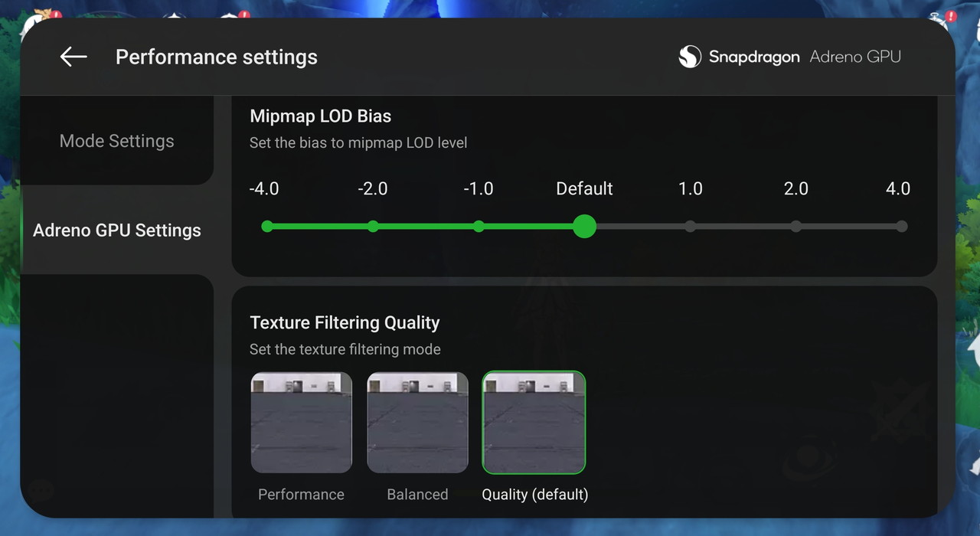The image size is (980, 536).
Task: Select Balanced texture filtering thumbnail
Action: click(x=417, y=422)
